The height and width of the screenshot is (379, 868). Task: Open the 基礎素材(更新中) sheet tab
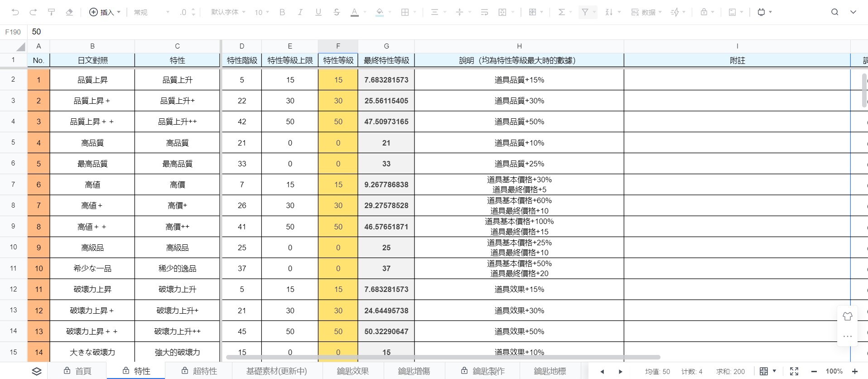[x=276, y=371]
